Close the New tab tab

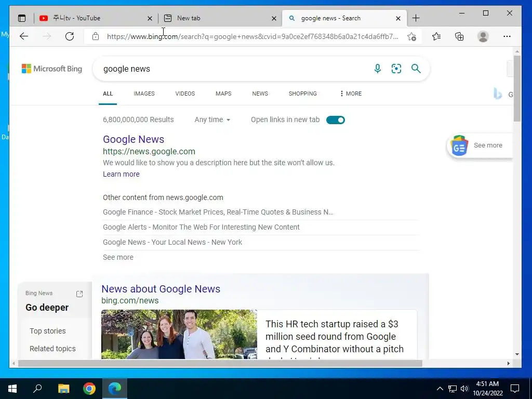point(274,19)
